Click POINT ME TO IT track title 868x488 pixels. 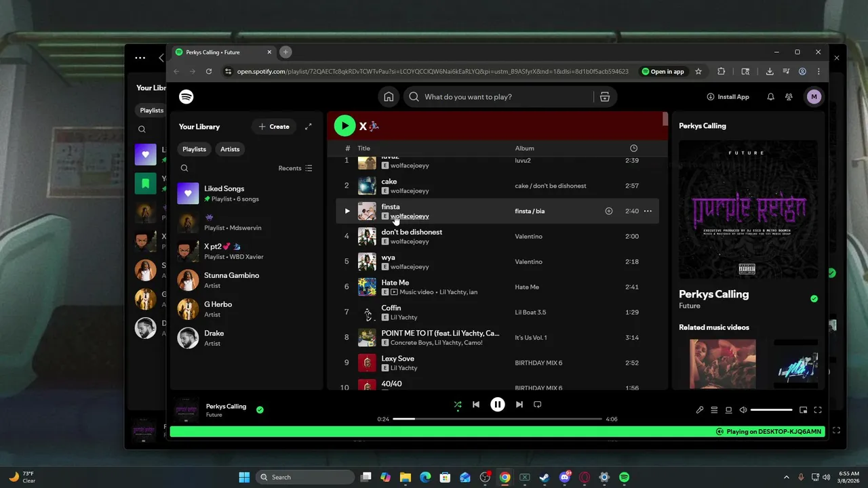440,333
